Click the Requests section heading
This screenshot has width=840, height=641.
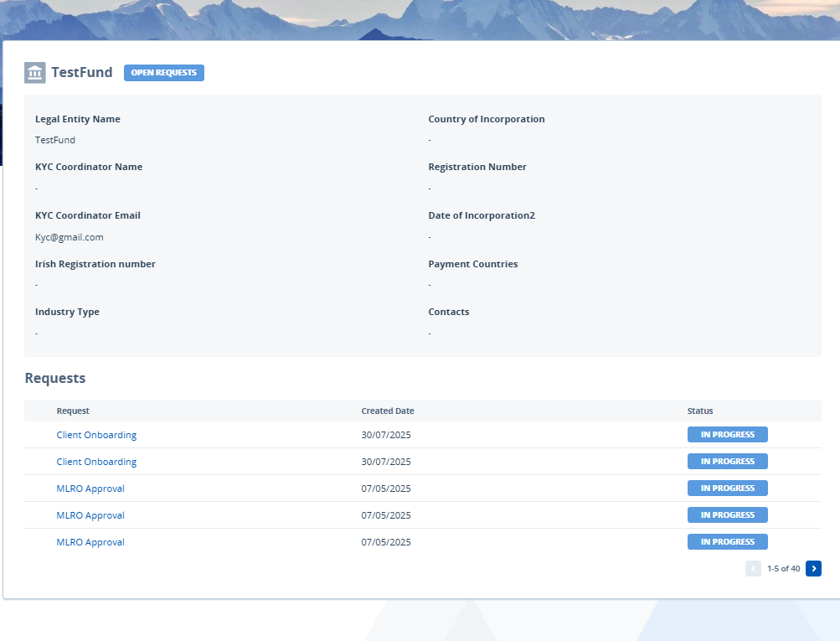tap(55, 379)
